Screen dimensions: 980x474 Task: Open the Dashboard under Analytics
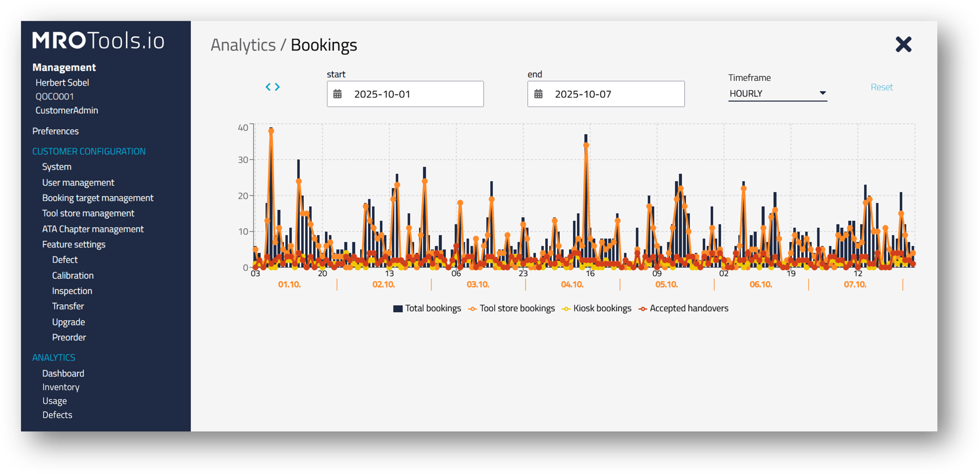63,373
